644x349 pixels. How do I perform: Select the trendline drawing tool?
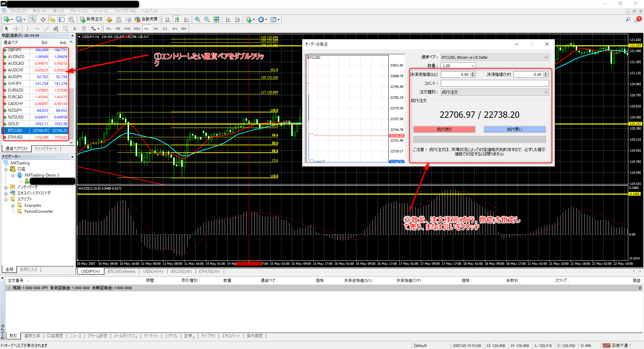click(47, 29)
